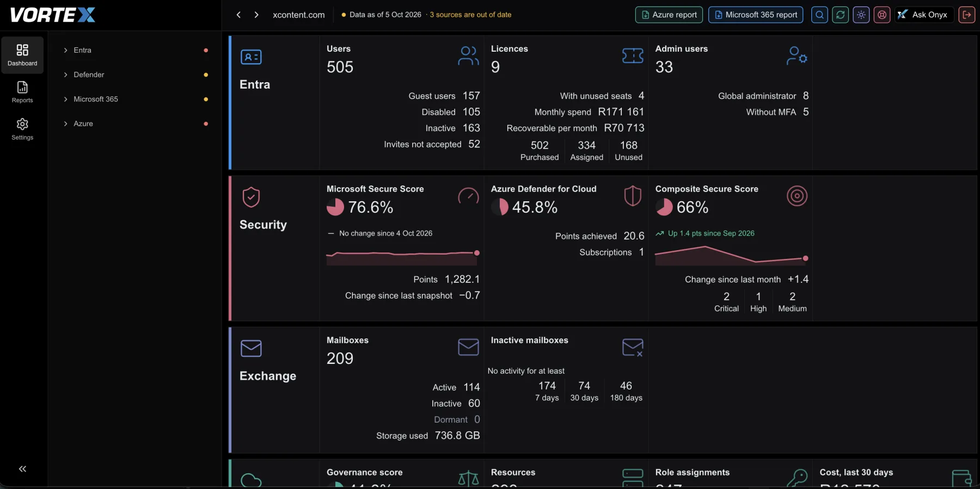Click the Security section shield-check icon
This screenshot has width=980, height=489.
[251, 197]
